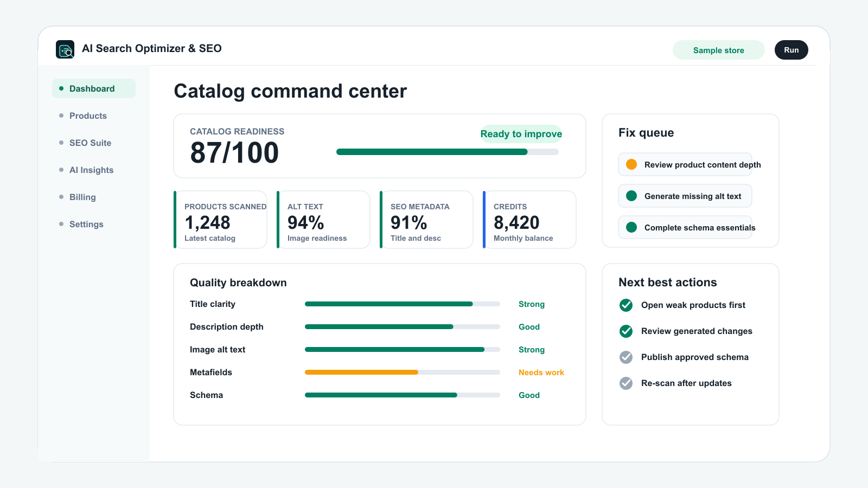Click the AI Search Optimizer app logo
868x488 pixels.
(x=65, y=49)
